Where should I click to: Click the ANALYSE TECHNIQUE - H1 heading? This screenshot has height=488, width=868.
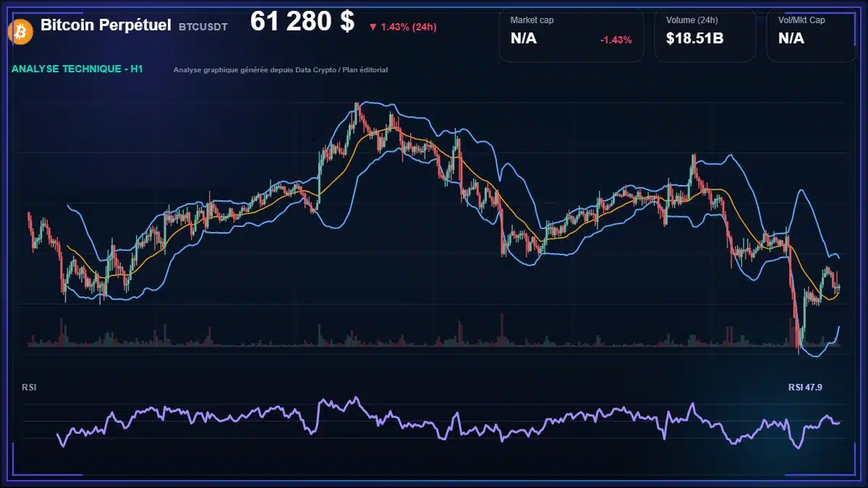(x=77, y=69)
